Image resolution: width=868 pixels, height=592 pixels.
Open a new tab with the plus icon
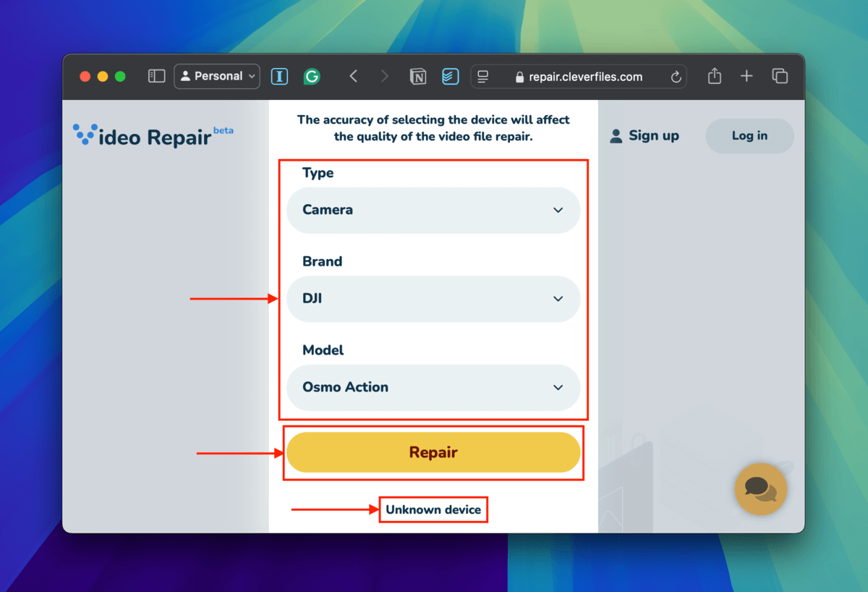(x=746, y=76)
